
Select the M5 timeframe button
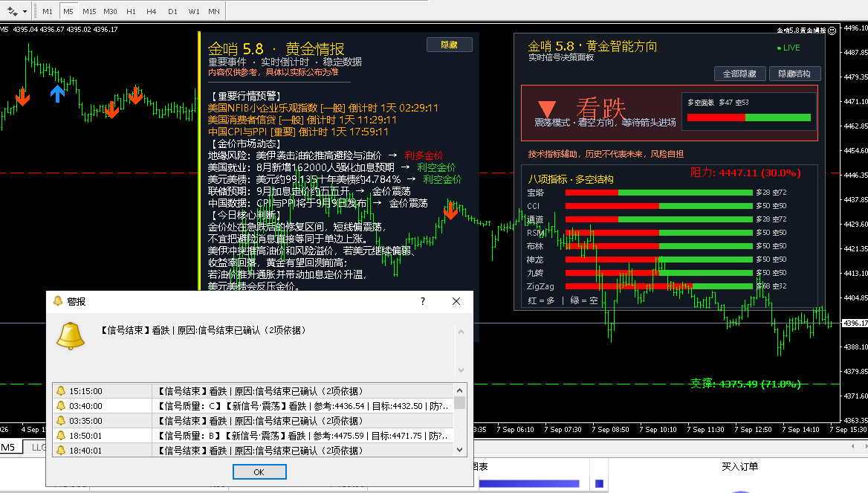(68, 11)
